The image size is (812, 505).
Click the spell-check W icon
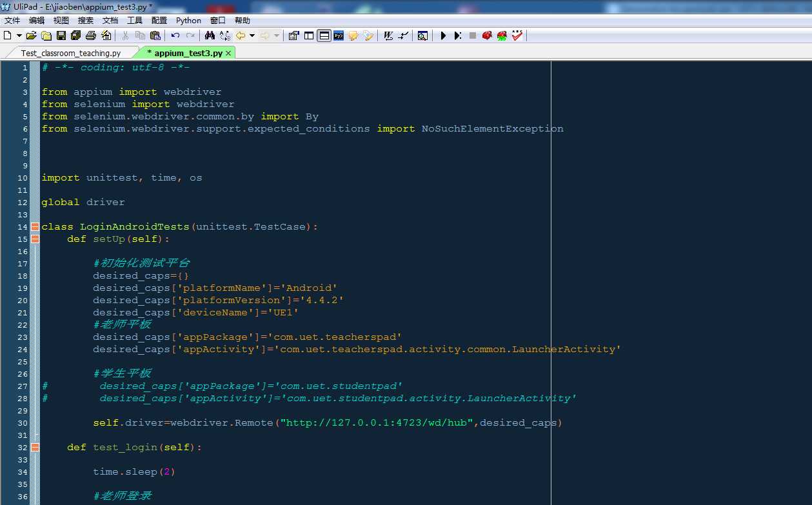pos(388,35)
